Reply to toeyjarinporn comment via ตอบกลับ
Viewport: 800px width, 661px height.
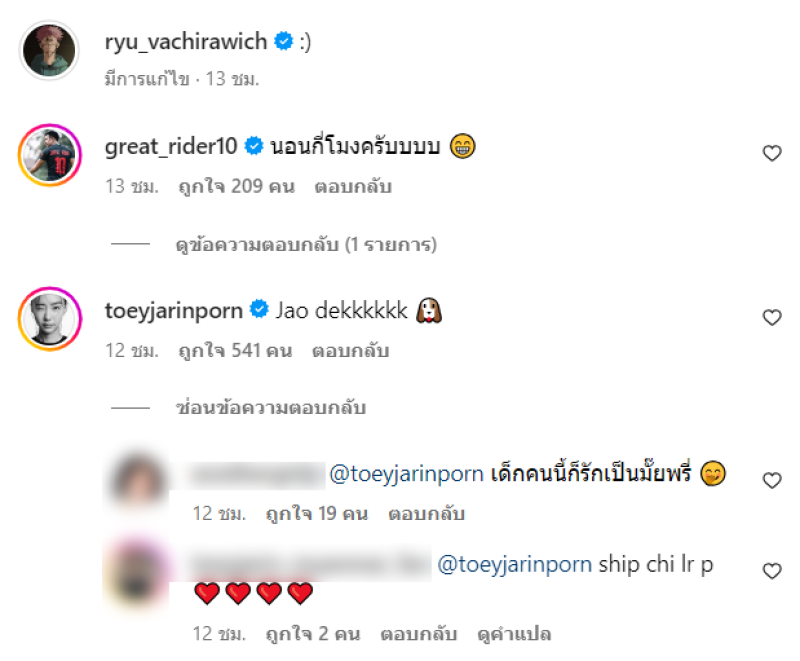point(351,351)
